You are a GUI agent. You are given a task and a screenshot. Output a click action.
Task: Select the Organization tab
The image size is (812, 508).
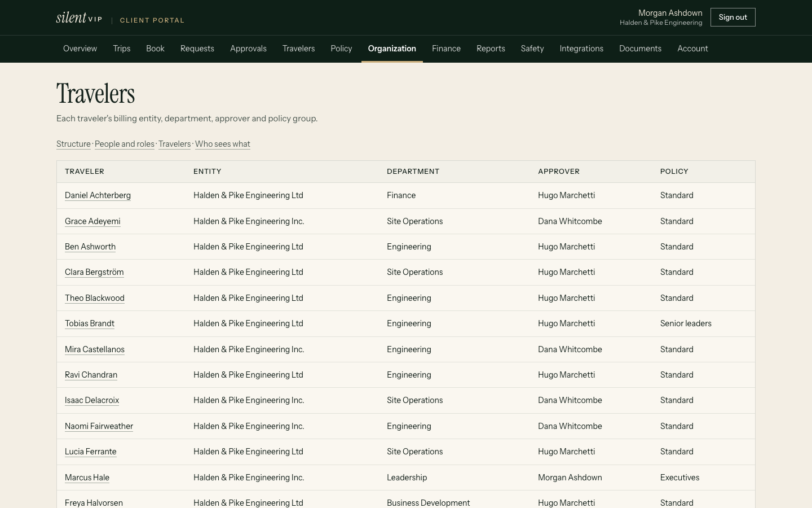pos(392,49)
